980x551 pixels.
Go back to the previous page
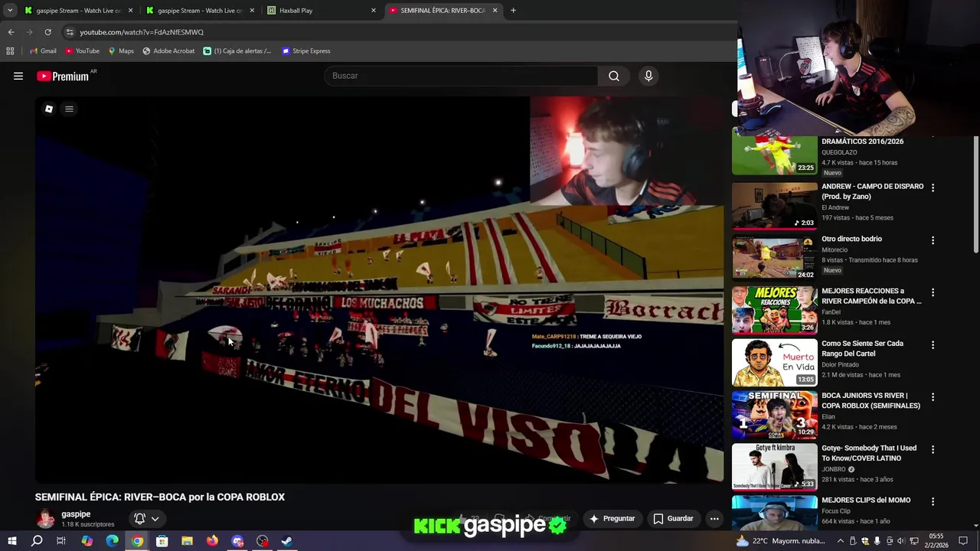tap(11, 32)
